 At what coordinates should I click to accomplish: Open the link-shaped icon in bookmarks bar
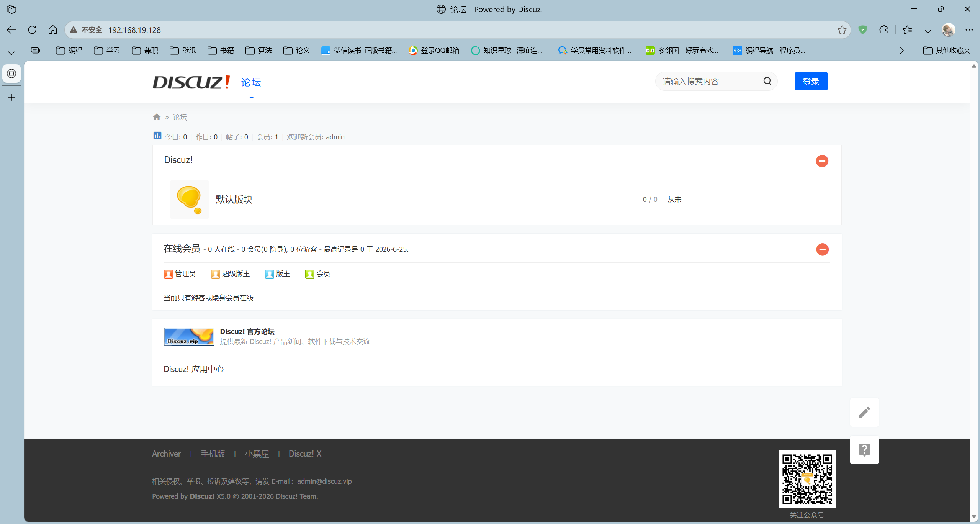coord(35,50)
